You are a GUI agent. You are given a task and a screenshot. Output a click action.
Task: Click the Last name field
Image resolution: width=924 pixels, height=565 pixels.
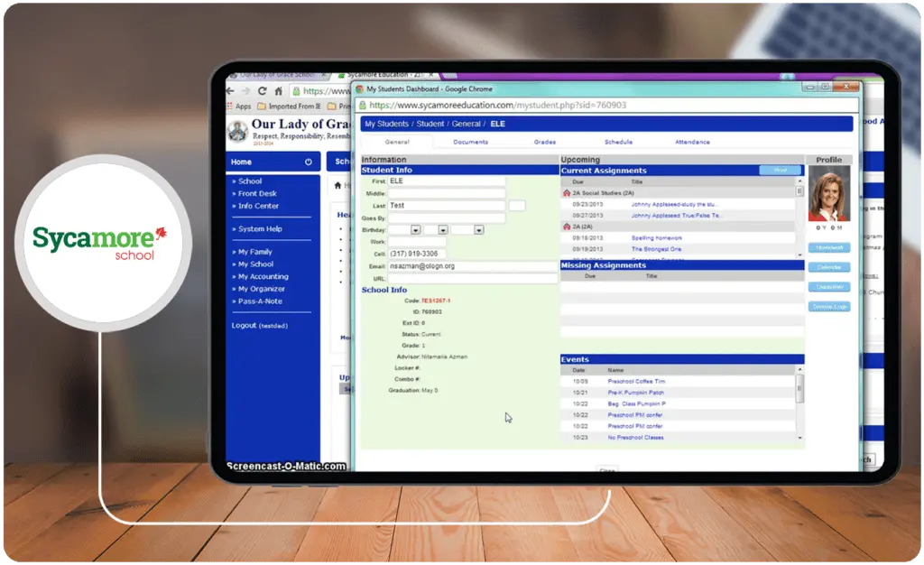point(446,206)
